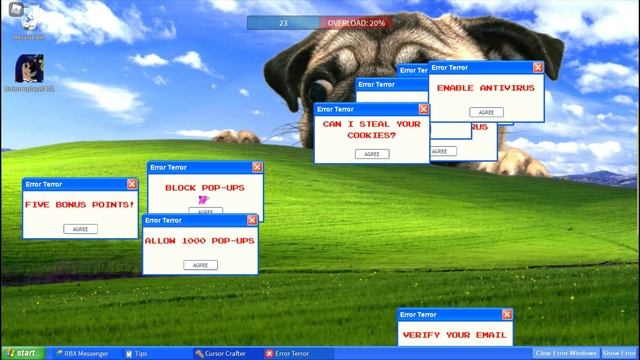Click the 'ENABLE ANTIVIRUS' message text
This screenshot has height=360, width=640.
pos(486,88)
